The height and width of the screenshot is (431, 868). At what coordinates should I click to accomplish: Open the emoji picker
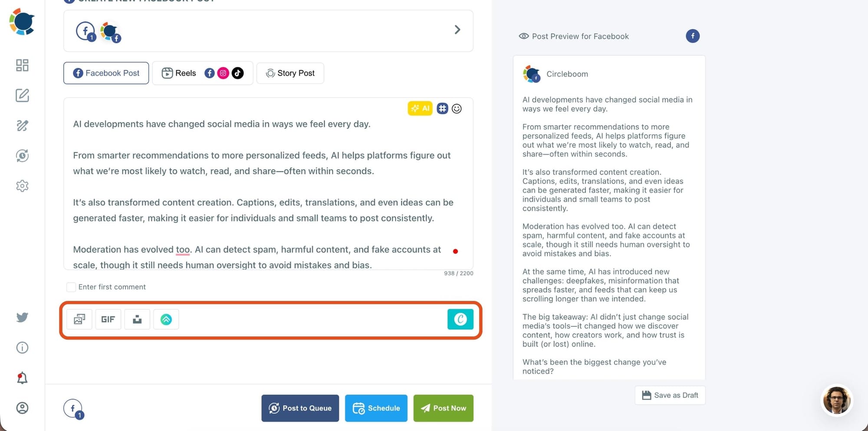tap(457, 109)
